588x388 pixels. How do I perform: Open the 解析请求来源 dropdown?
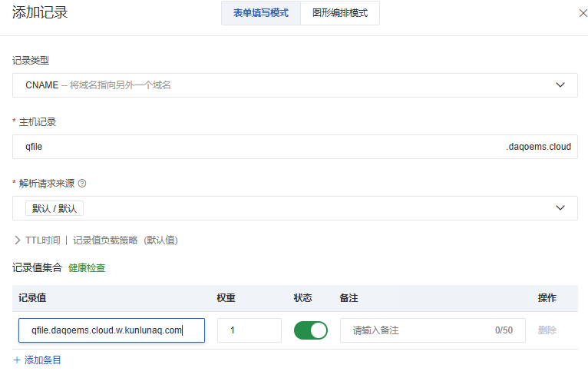[x=560, y=208]
